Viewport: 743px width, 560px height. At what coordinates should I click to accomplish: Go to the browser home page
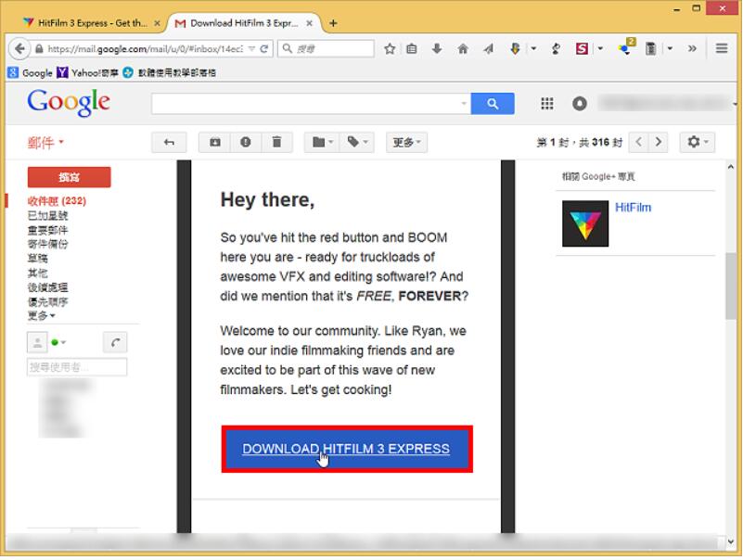point(463,48)
